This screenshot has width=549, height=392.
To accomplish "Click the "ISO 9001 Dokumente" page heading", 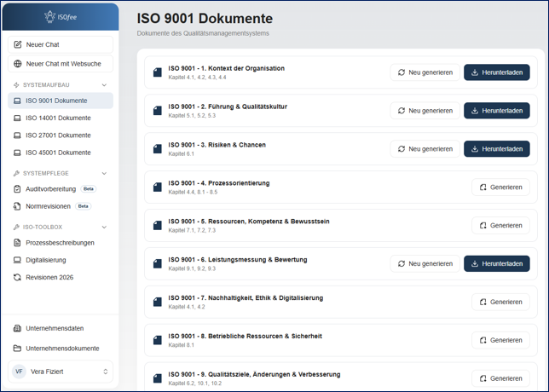I will (205, 18).
